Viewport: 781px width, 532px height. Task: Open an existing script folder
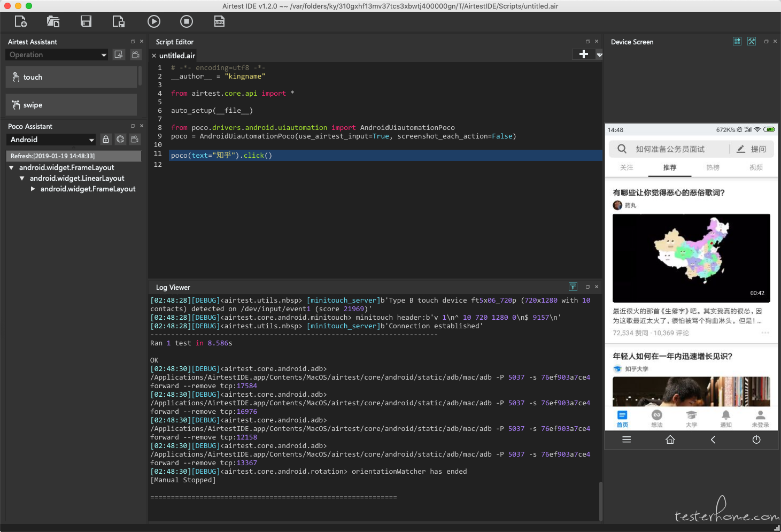coord(53,21)
